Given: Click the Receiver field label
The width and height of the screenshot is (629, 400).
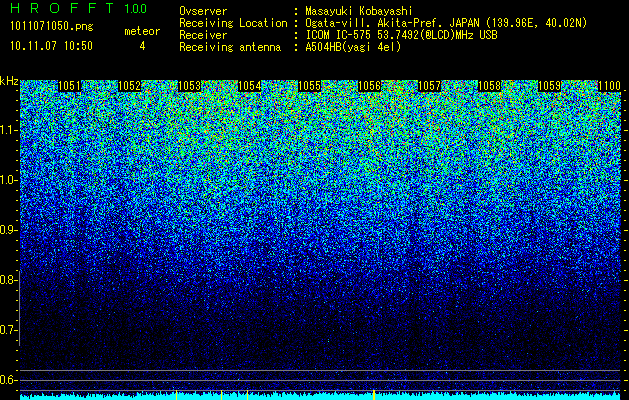Looking at the screenshot, I should (x=203, y=35).
